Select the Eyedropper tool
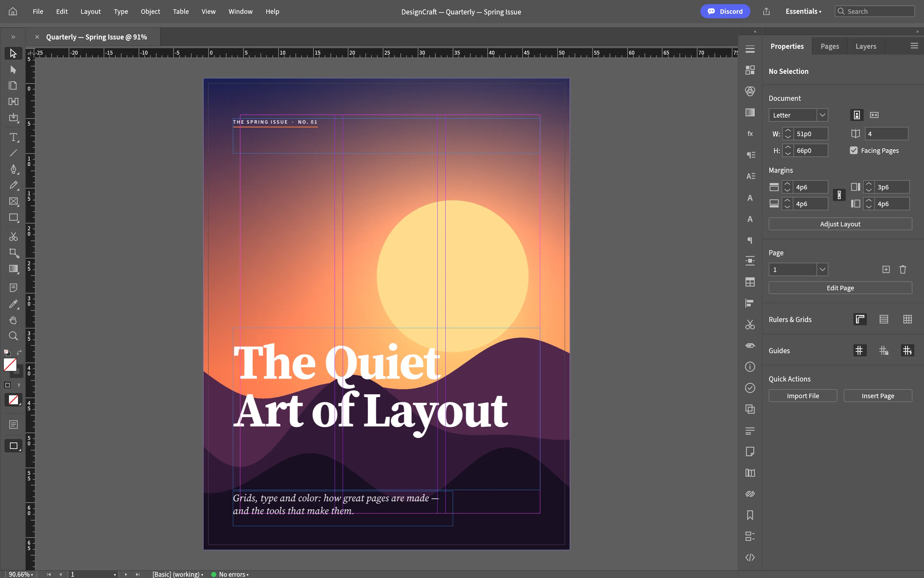The image size is (924, 578). pyautogui.click(x=13, y=304)
